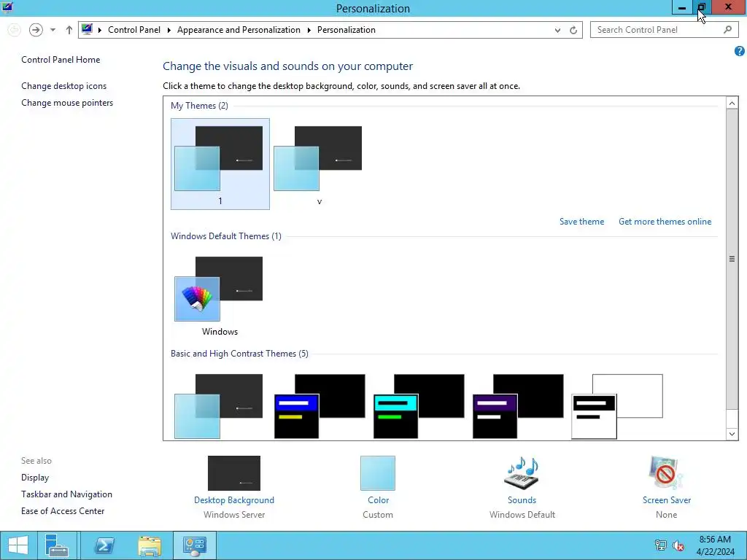Open address bar history dropdown
The image size is (747, 560).
(x=557, y=30)
